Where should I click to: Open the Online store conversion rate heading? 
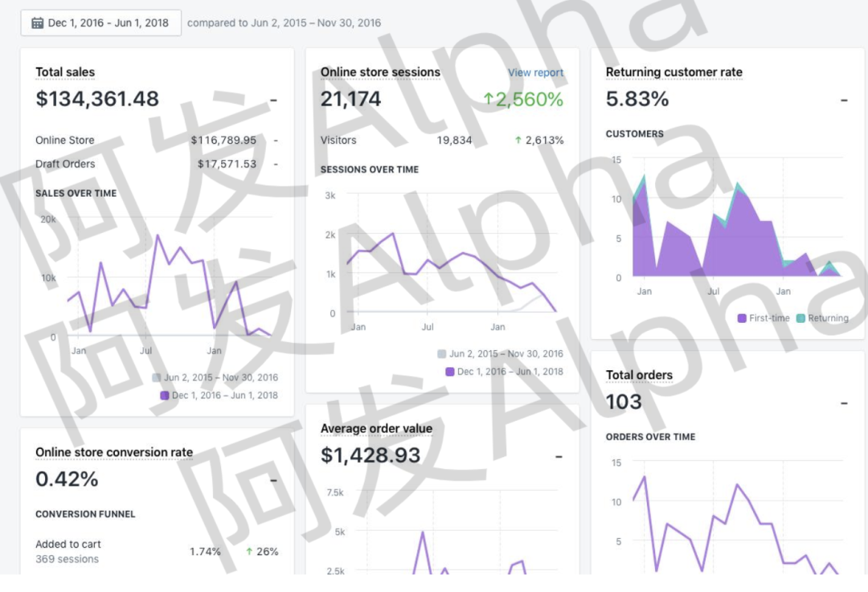[x=114, y=452]
